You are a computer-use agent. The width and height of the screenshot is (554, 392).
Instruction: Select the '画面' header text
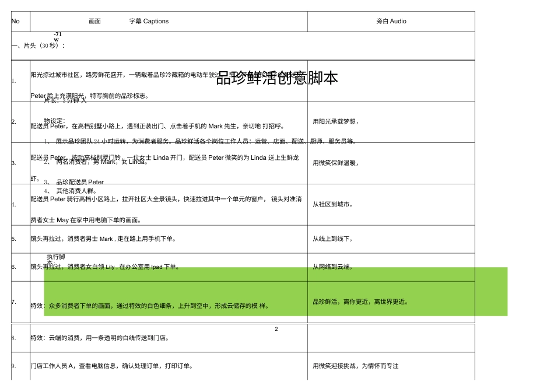click(x=94, y=21)
